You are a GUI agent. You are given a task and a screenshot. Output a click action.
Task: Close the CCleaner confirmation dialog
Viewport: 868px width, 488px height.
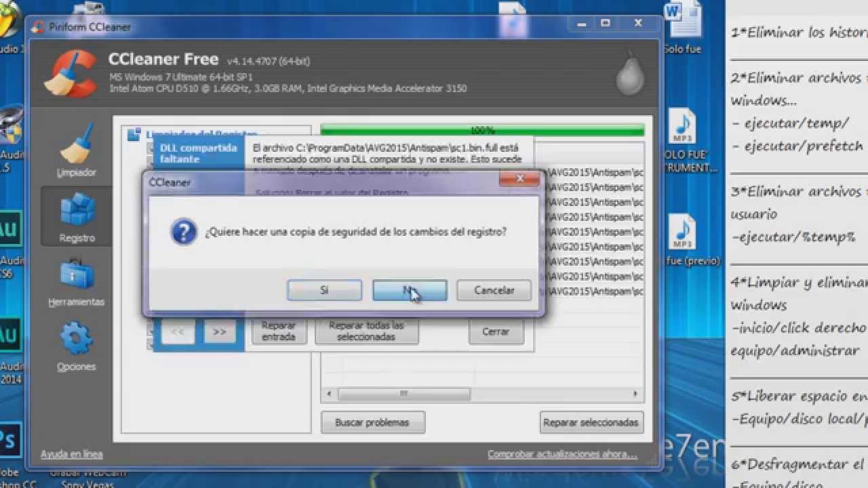point(519,180)
